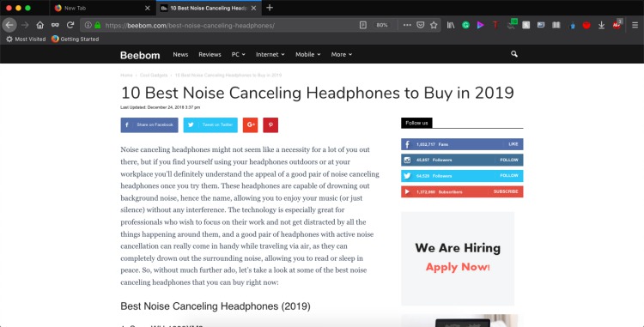Expand the Mobile dropdown menu
The image size is (644, 327).
click(308, 54)
